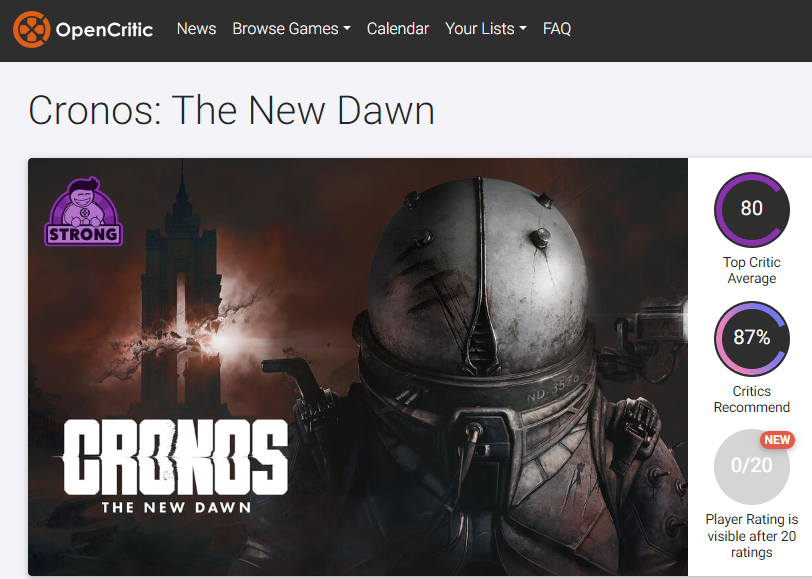Open the FAQ page

(x=557, y=28)
